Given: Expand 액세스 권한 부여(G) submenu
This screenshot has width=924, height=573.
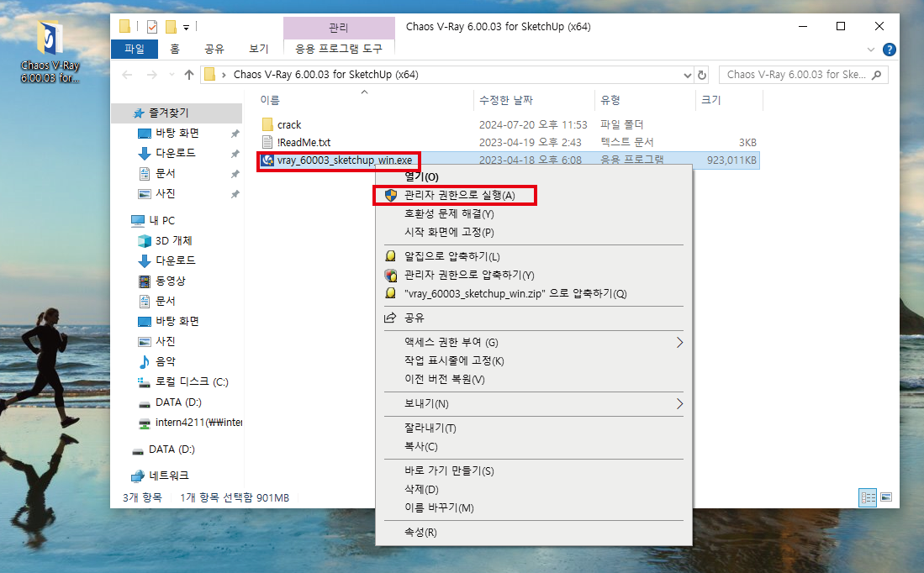Looking at the screenshot, I should 534,342.
